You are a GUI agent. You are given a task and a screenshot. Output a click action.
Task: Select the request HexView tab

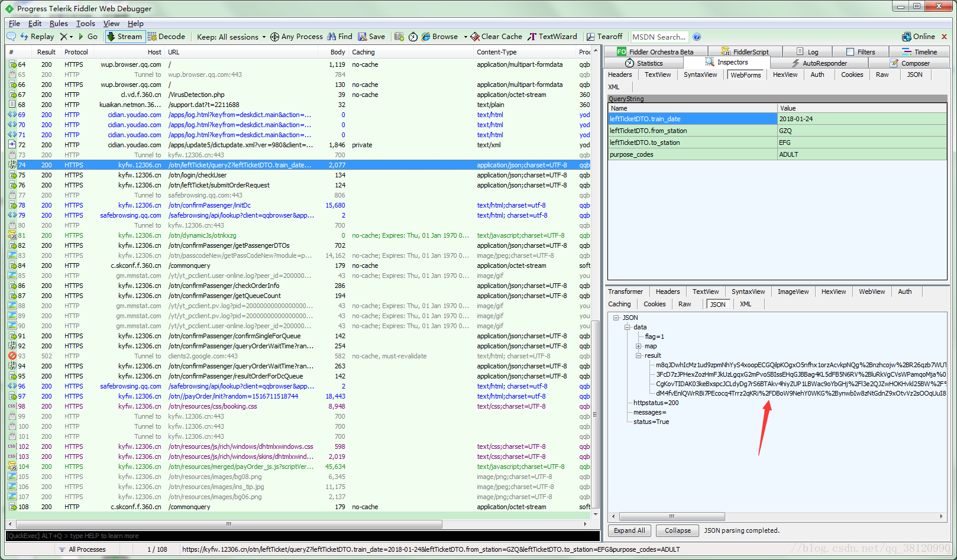coord(785,75)
